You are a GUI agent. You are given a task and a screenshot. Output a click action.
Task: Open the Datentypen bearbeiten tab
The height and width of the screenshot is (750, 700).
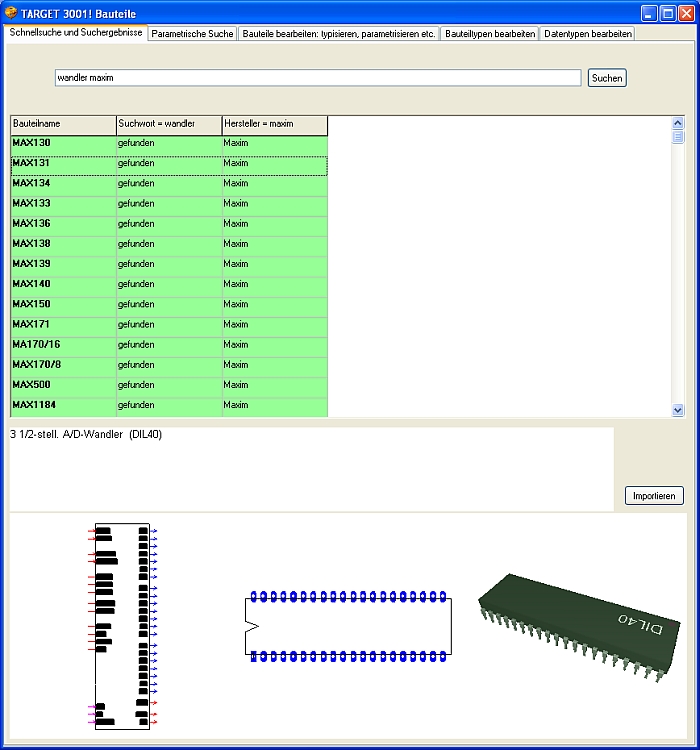click(587, 33)
